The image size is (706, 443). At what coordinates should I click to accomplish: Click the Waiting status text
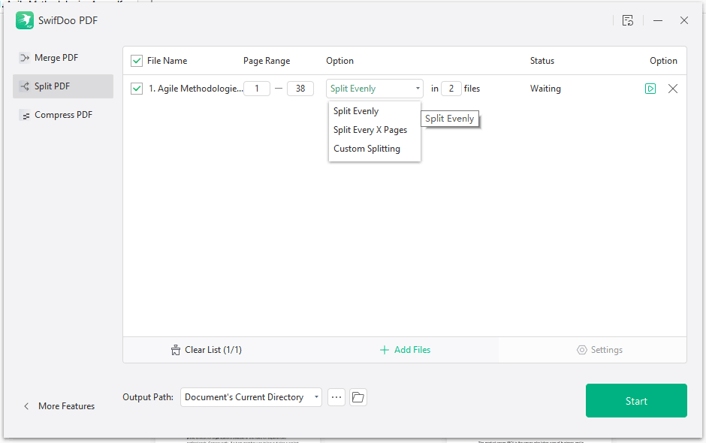pyautogui.click(x=545, y=89)
